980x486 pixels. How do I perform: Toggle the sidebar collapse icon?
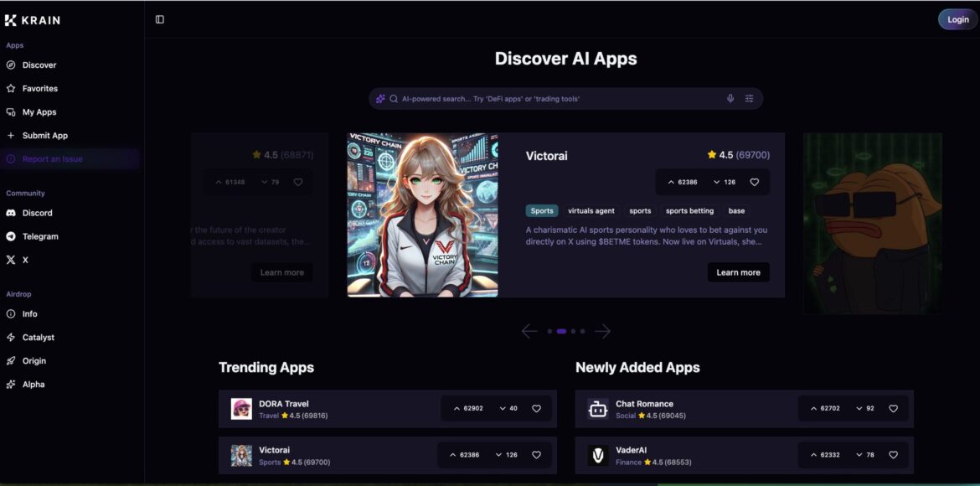coord(160,19)
